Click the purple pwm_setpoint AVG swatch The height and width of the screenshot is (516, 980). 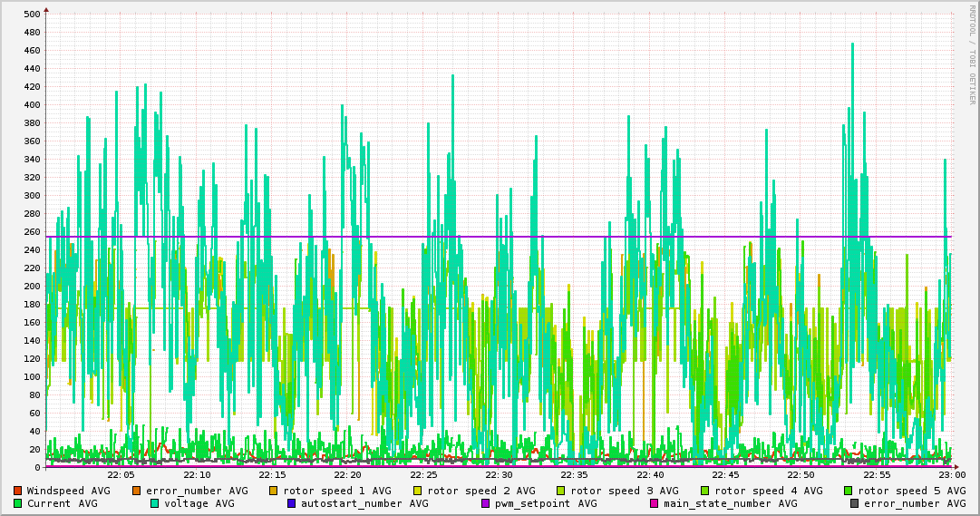click(x=485, y=503)
